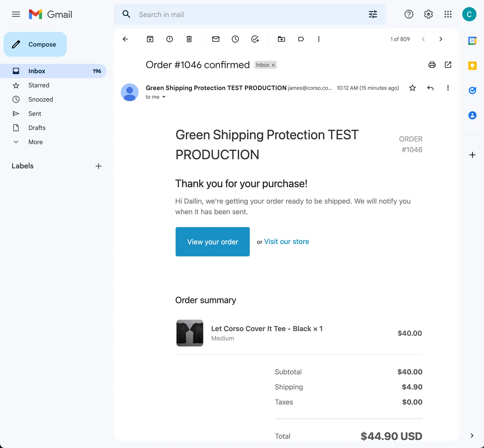Follow the Visit our store link
Image resolution: width=484 pixels, height=448 pixels.
pyautogui.click(x=286, y=242)
